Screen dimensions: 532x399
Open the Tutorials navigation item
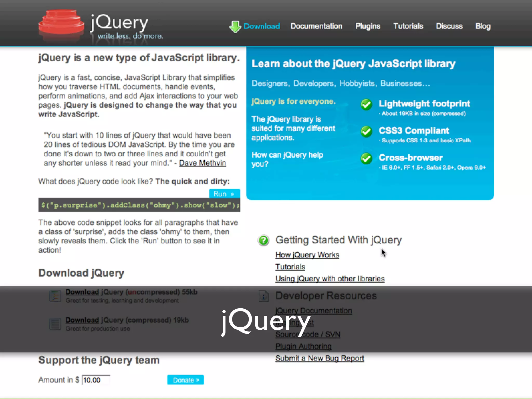coord(408,26)
